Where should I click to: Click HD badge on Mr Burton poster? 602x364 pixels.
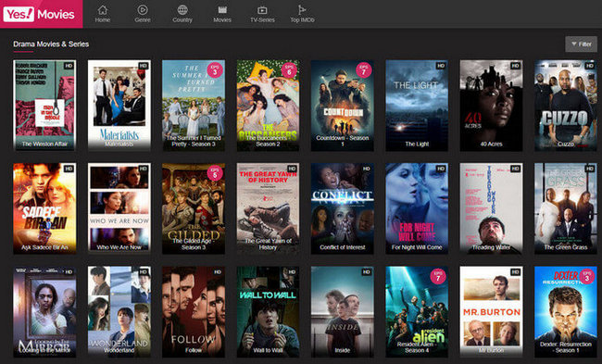pyautogui.click(x=516, y=272)
